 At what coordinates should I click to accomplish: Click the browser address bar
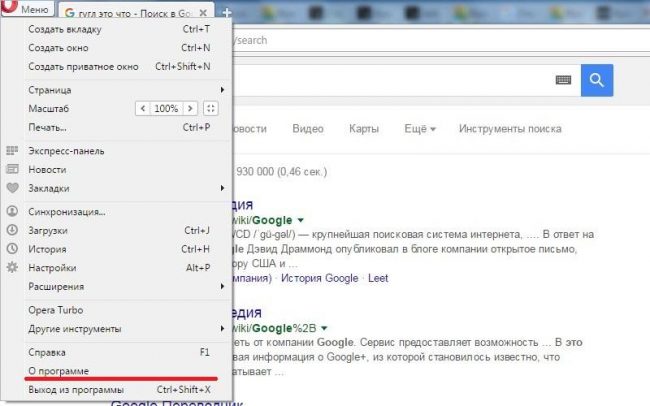point(439,41)
